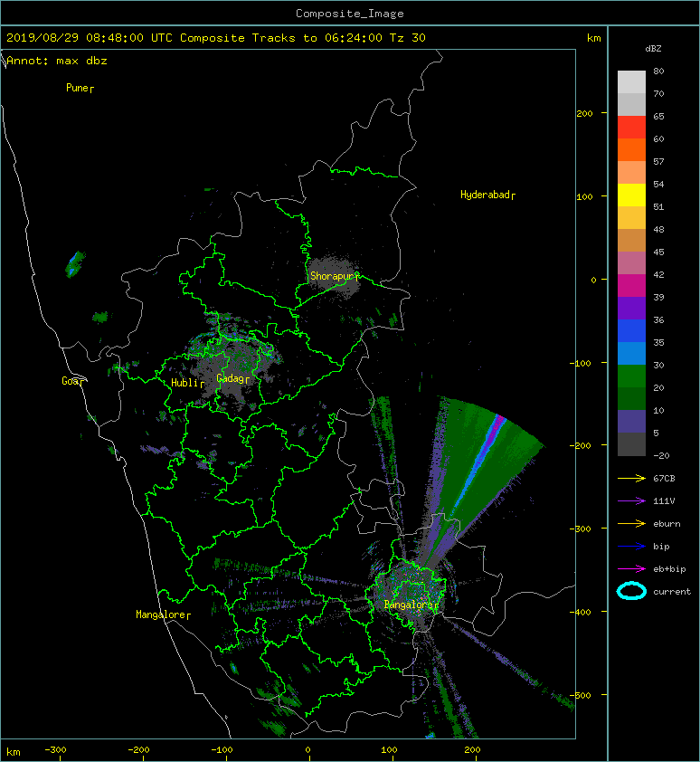Screen dimensions: 700x762
Task: Click the yellow 54 dBZ legend swatch
Action: point(631,195)
